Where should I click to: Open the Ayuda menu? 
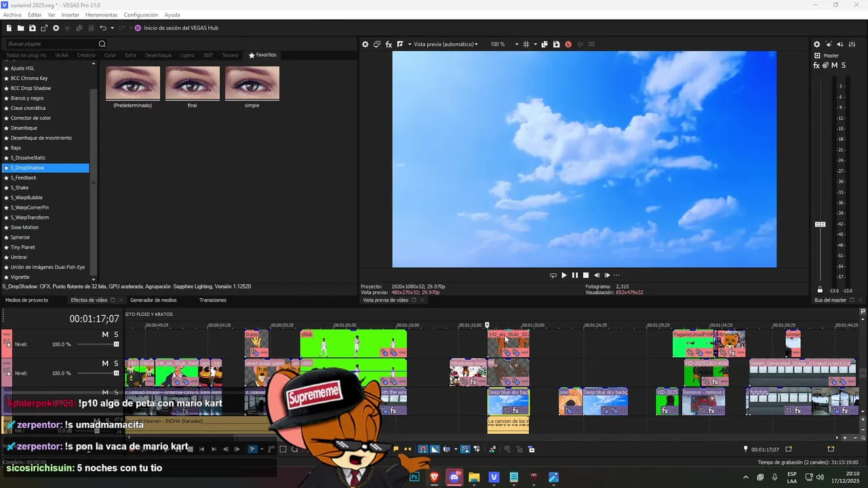172,14
